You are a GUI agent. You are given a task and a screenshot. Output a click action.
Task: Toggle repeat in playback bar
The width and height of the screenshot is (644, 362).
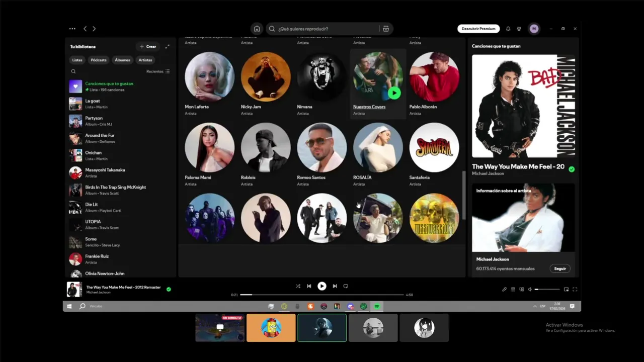pos(346,286)
